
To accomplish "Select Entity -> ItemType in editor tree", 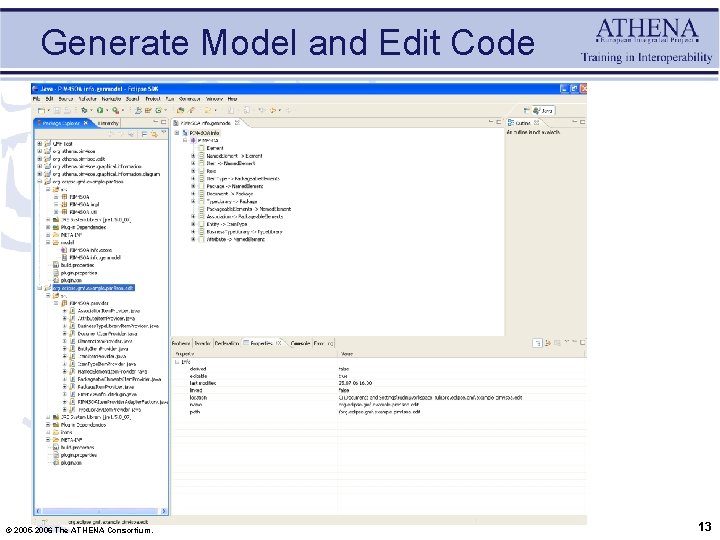I will [223, 224].
